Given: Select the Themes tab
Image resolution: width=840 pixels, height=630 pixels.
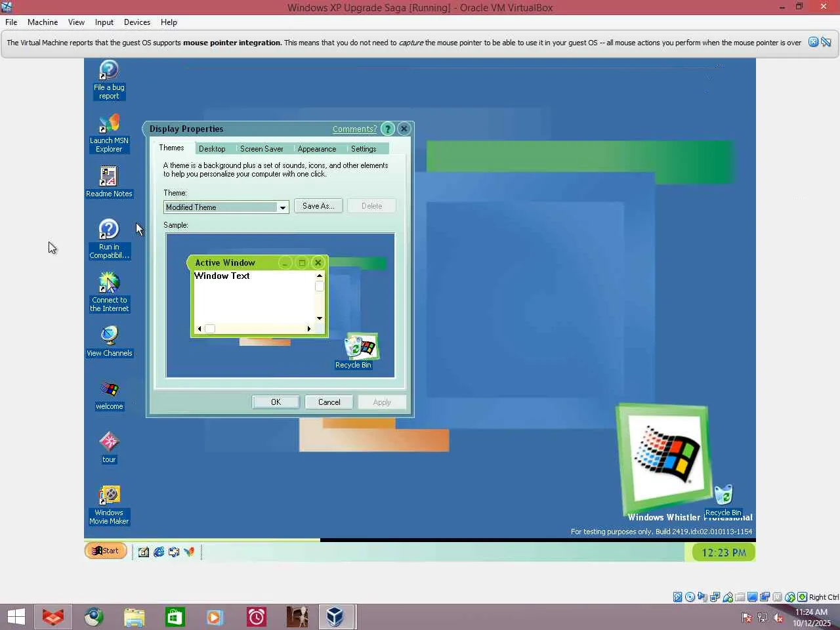Looking at the screenshot, I should 172,148.
